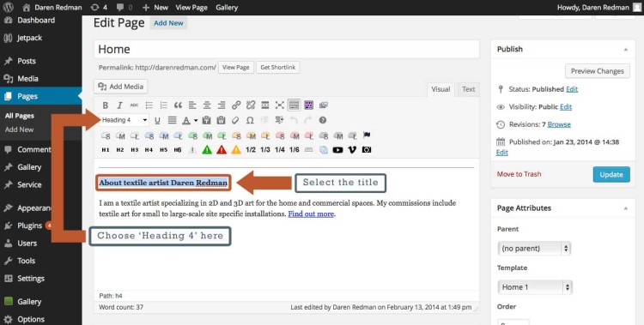Insert red alert box shortcode
Viewport: 644px width, 325px height.
pyautogui.click(x=222, y=150)
